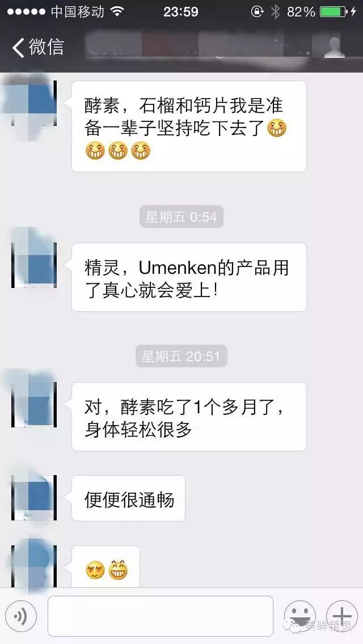Screen dimensions: 363x644
Task: Tap avatar beside 酵素，石榴和钙片 message
Action: 33,103
